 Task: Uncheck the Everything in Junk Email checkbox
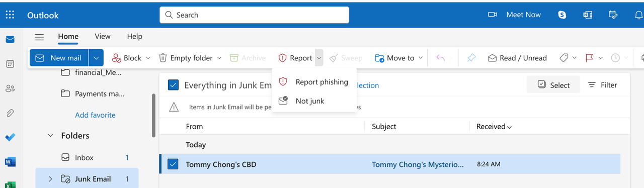[173, 85]
